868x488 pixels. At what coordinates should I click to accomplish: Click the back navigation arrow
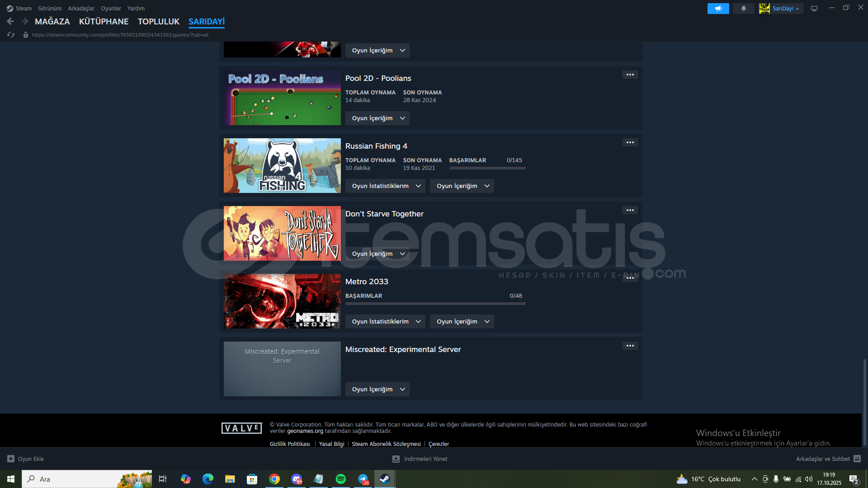[10, 21]
